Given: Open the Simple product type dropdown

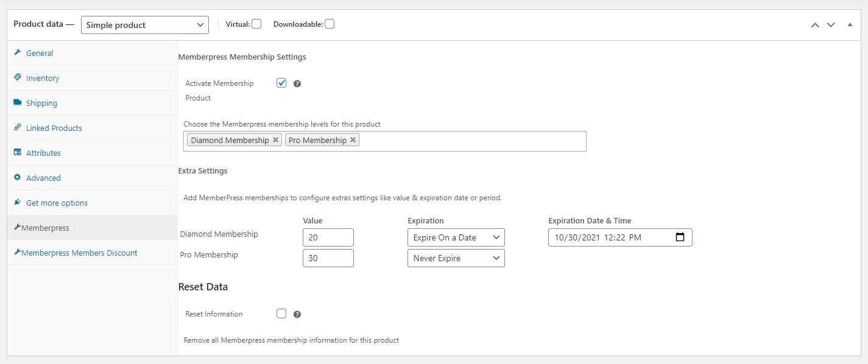Looking at the screenshot, I should (145, 25).
